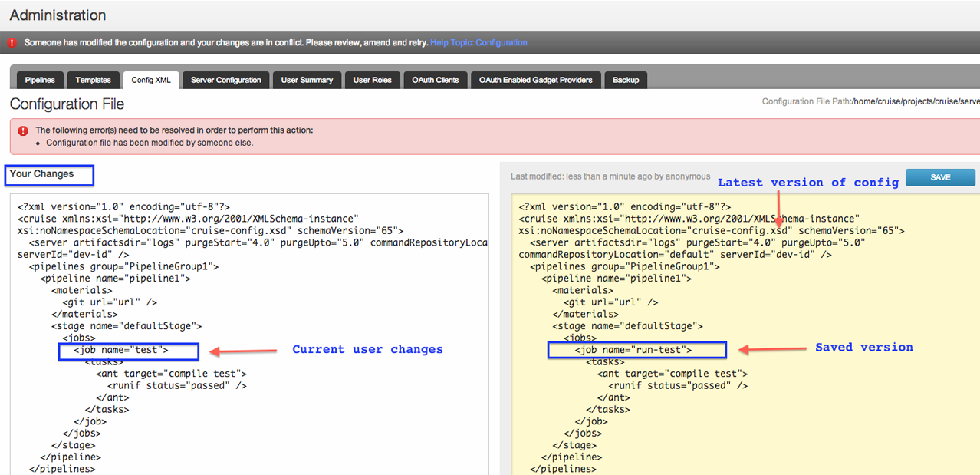This screenshot has height=475, width=980.
Task: Click the git url line in latest config
Action: tap(610, 302)
